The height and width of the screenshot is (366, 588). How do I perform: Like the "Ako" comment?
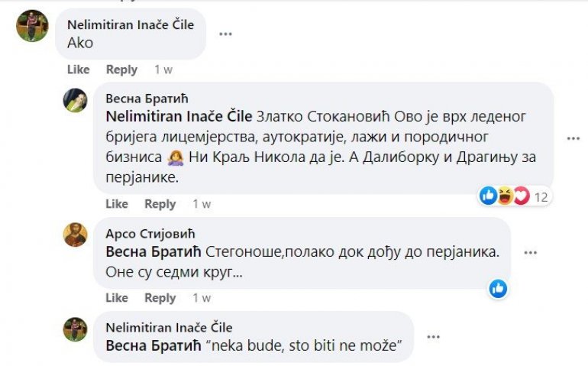(79, 70)
